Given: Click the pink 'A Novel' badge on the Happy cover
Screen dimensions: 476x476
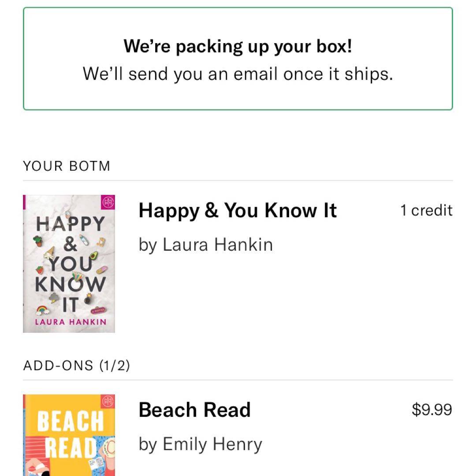Looking at the screenshot, I should 97,310.
